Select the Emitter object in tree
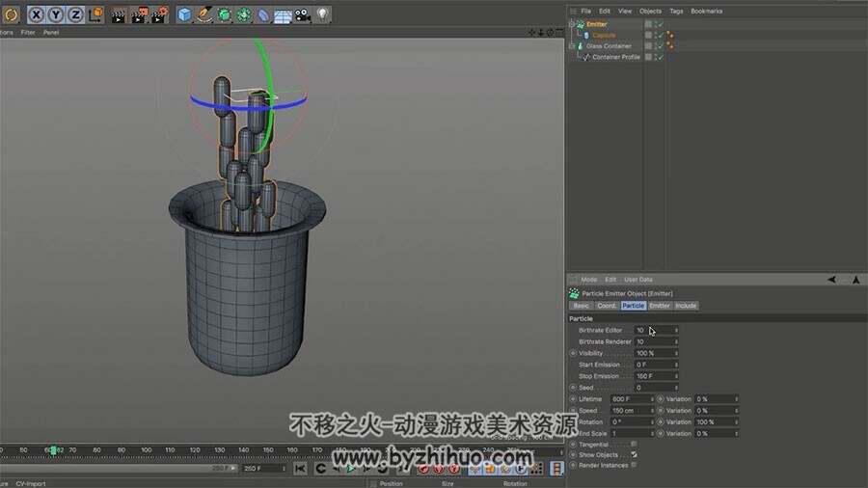The height and width of the screenshot is (488, 868). (597, 24)
